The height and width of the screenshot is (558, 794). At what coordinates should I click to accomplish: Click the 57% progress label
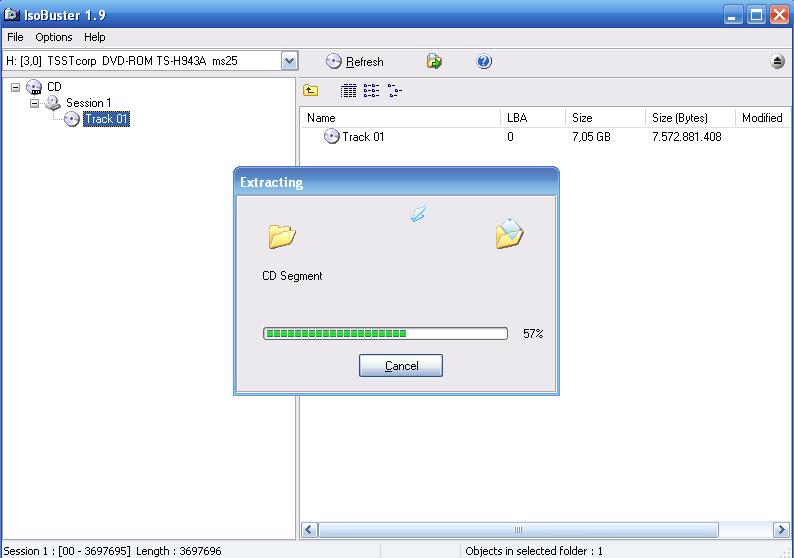533,334
